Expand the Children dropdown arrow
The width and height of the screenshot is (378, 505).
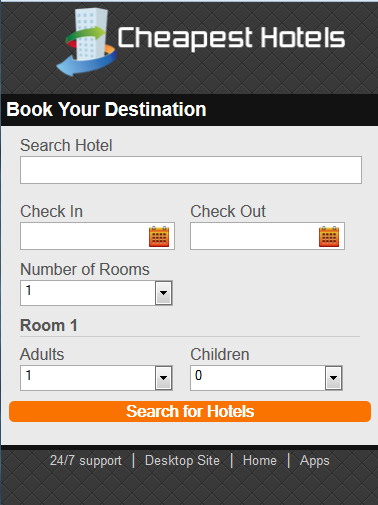click(334, 378)
